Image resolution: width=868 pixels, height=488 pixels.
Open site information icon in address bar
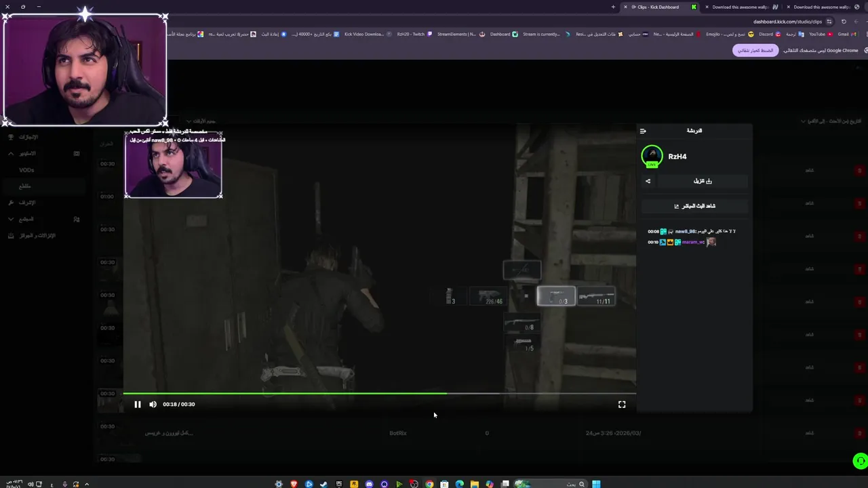[829, 21]
